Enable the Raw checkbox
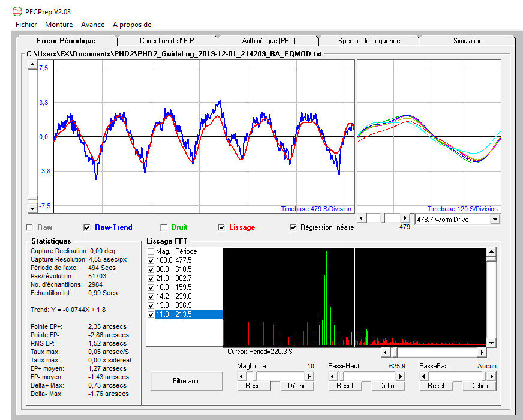Viewport: 523px width, 420px height. [x=29, y=227]
